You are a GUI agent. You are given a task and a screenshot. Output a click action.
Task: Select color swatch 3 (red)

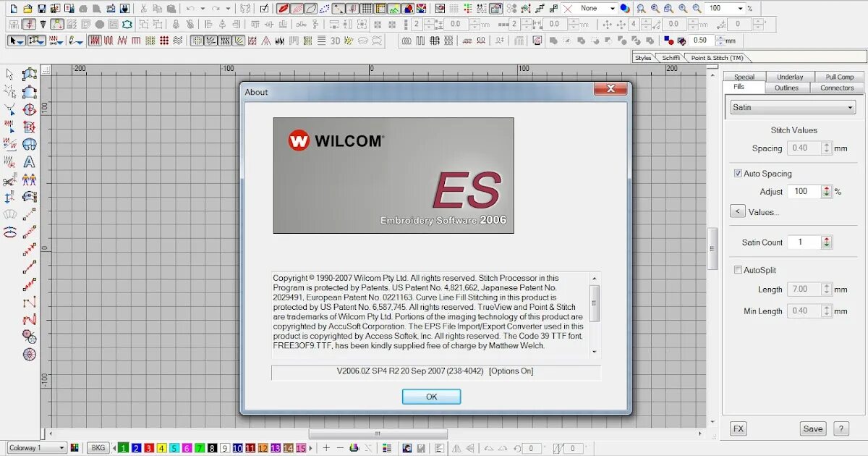point(149,448)
